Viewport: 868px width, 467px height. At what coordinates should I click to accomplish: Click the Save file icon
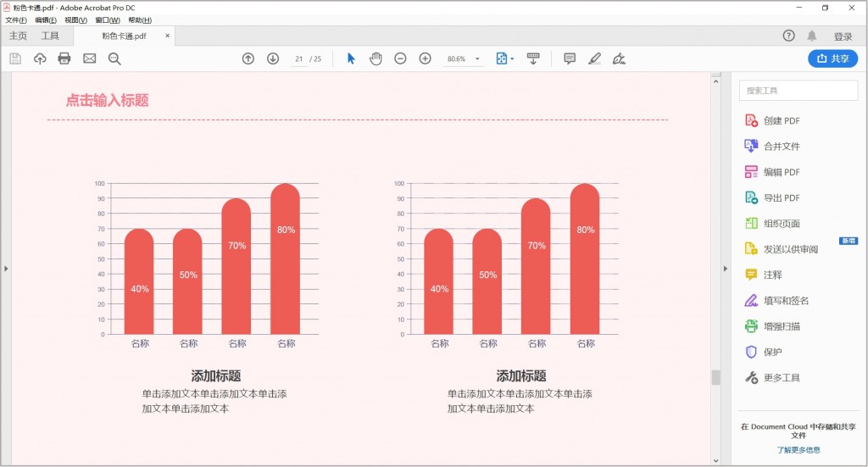(15, 58)
